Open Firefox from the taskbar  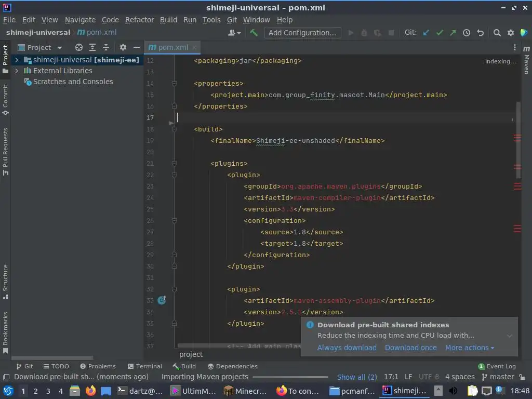pos(90,391)
